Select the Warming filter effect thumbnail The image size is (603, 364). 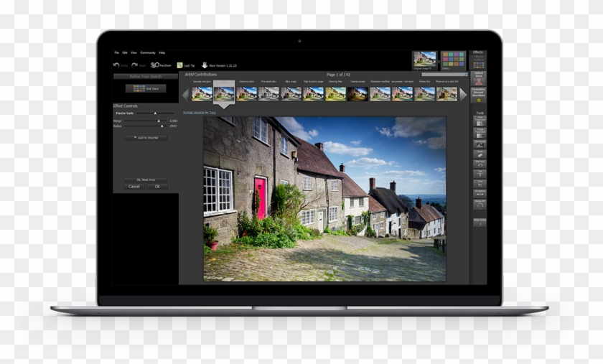[335, 93]
